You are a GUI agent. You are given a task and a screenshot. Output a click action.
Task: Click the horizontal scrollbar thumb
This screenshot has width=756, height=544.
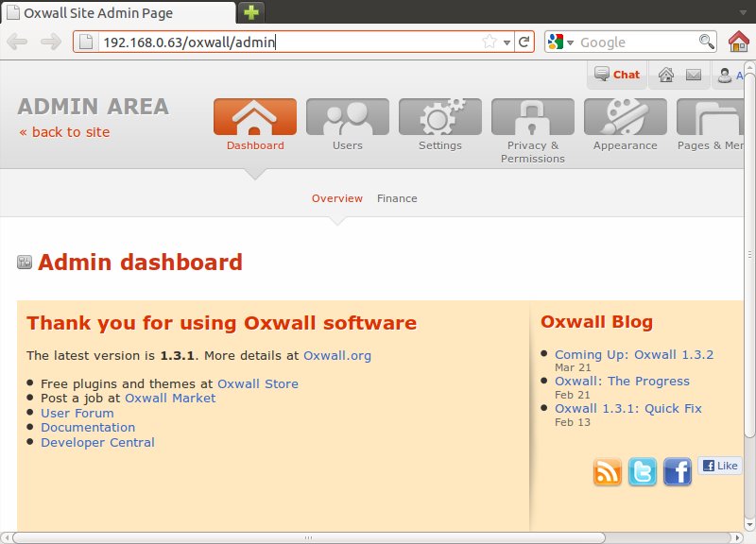click(x=309, y=537)
